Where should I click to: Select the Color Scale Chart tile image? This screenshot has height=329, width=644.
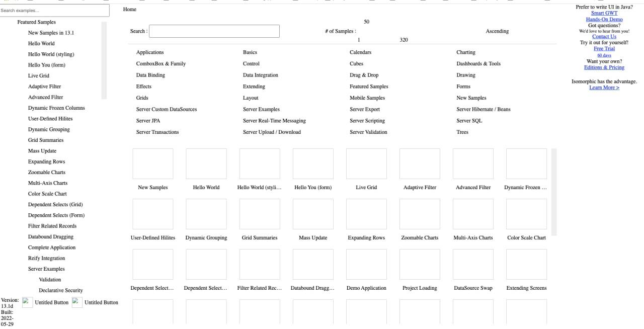pyautogui.click(x=526, y=214)
